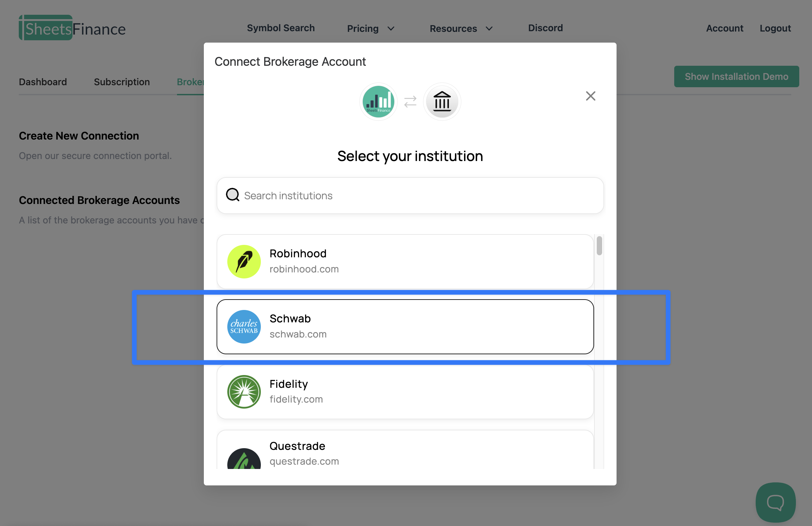Click the fidelity.com text
This screenshot has height=526, width=812.
coord(296,399)
